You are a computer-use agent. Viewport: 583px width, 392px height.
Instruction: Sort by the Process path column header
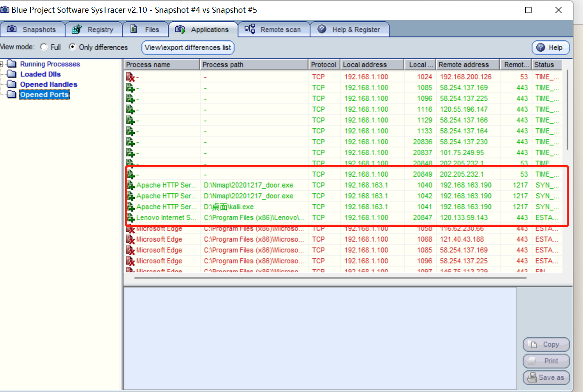point(254,65)
